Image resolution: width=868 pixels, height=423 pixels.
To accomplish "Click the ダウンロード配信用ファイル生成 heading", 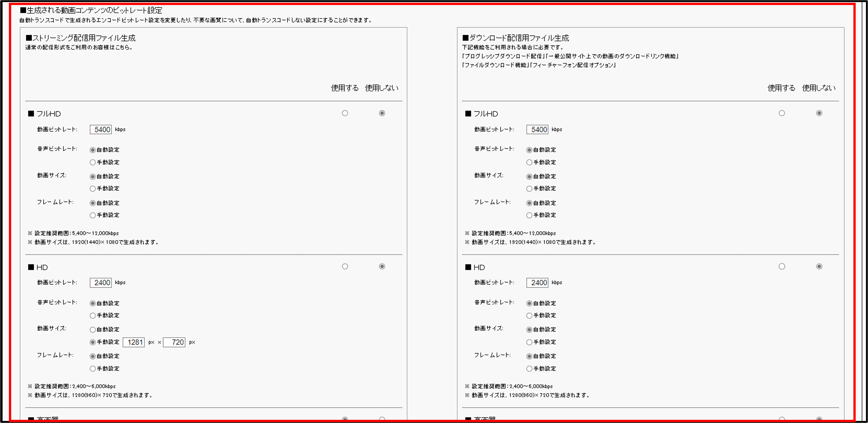I will [516, 38].
